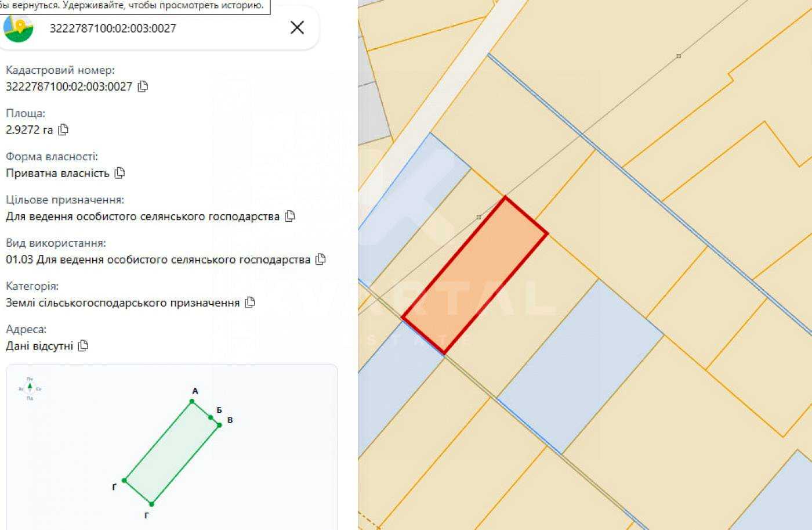
Task: Click the text 2.9272 га
Action: [x=29, y=129]
